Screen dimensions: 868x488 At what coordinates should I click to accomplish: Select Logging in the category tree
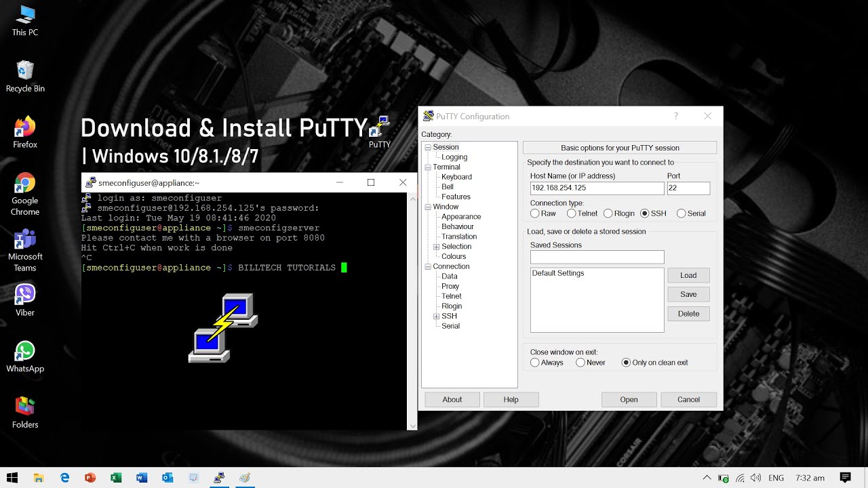point(454,157)
